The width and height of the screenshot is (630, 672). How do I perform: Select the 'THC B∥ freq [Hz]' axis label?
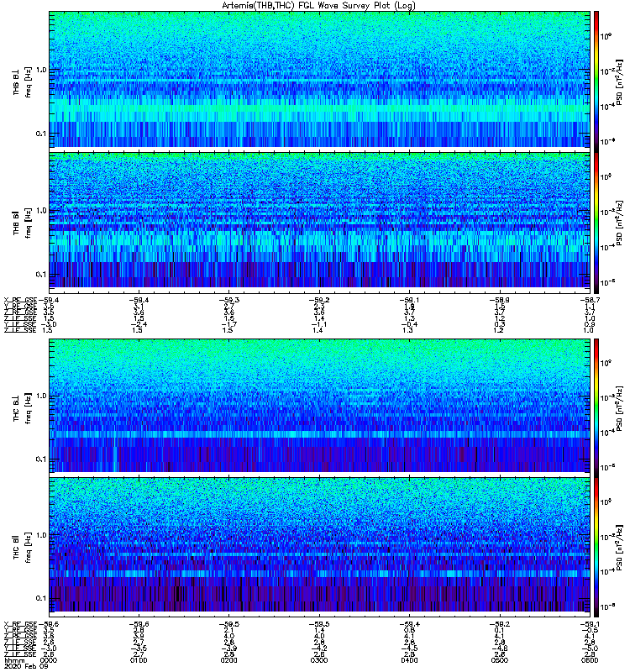(x=22, y=547)
